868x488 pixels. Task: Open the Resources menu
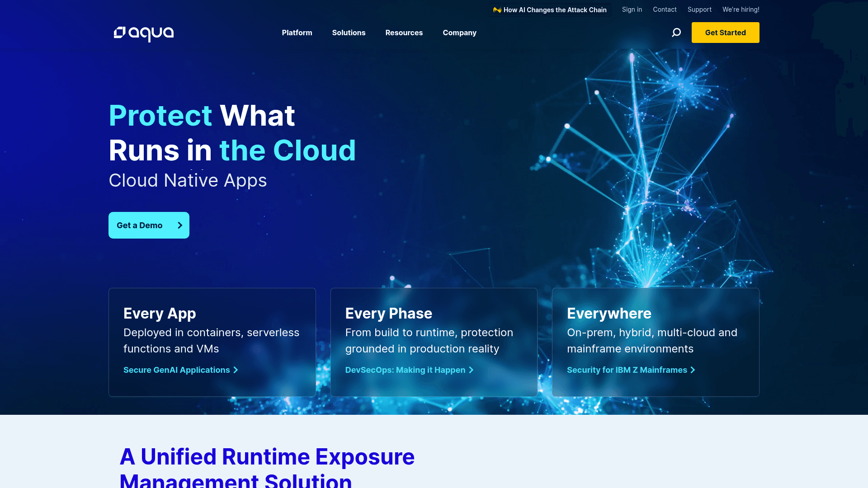[x=404, y=33]
